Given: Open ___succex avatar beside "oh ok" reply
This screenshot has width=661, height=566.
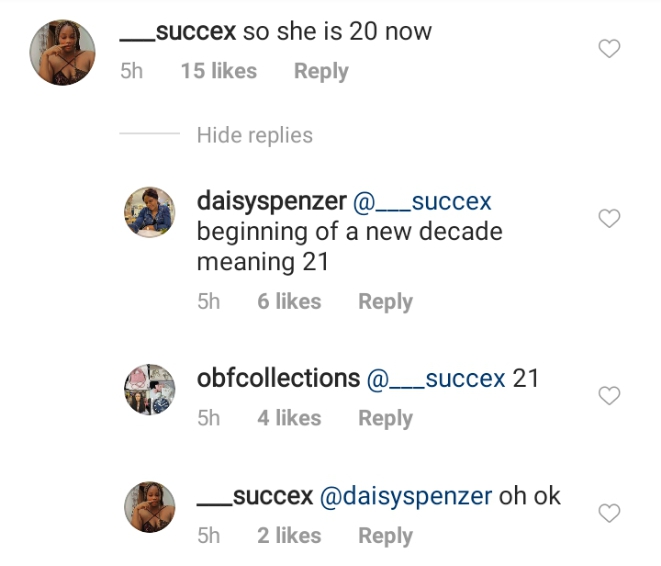Looking at the screenshot, I should click(x=149, y=505).
